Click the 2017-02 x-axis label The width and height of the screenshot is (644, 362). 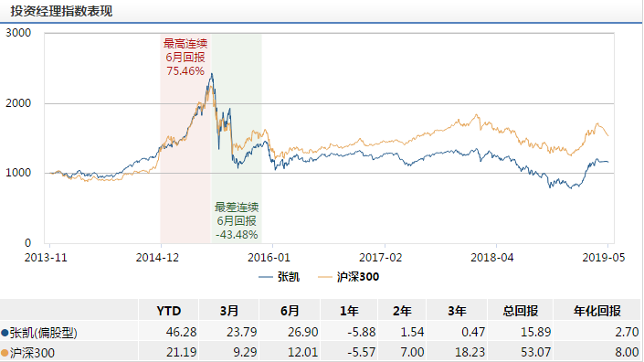381,258
